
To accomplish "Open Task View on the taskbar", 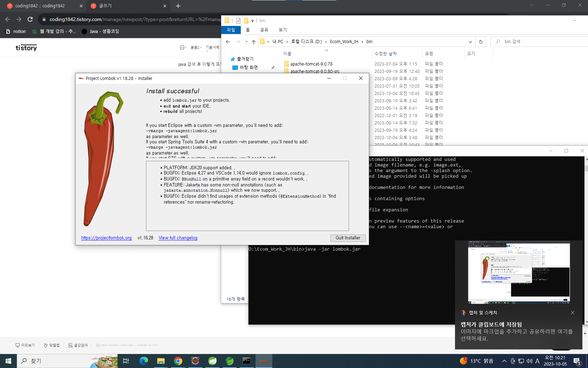I will coord(126,361).
